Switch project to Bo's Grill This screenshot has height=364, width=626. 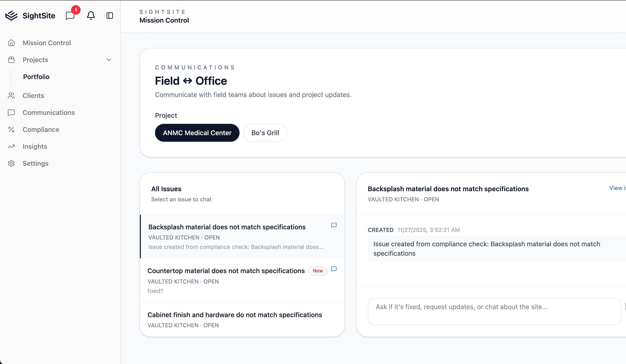point(265,133)
